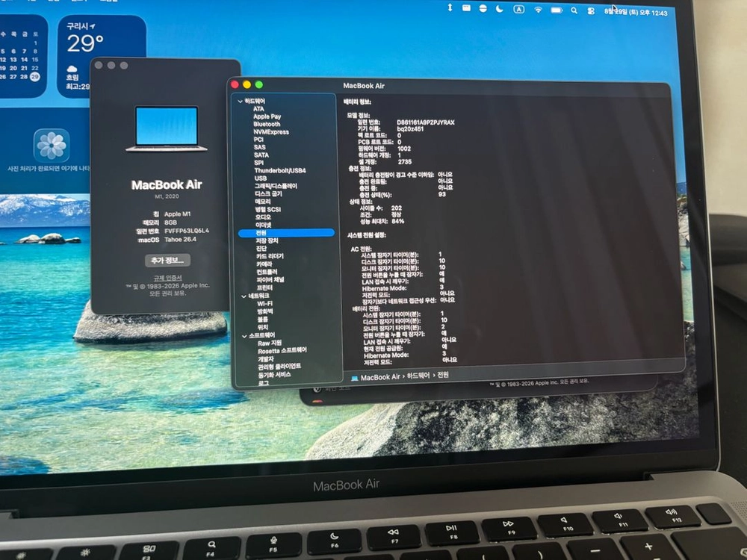Select 카메라 in the sidebar

click(x=264, y=264)
